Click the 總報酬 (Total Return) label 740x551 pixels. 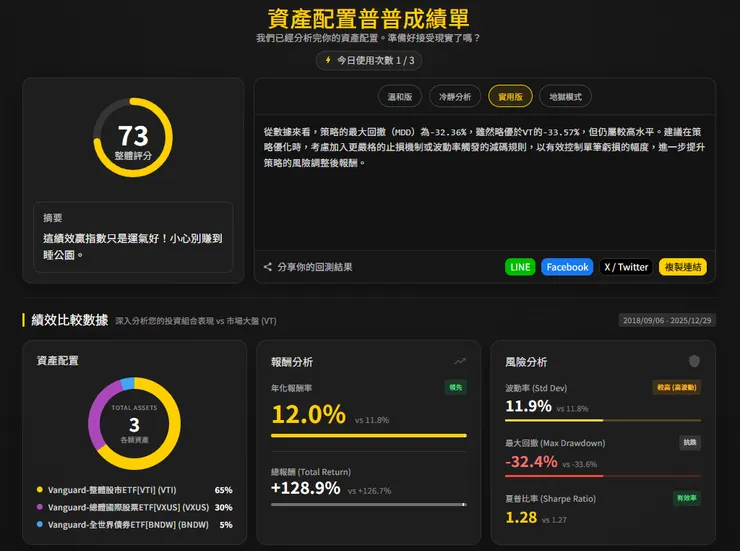311,472
